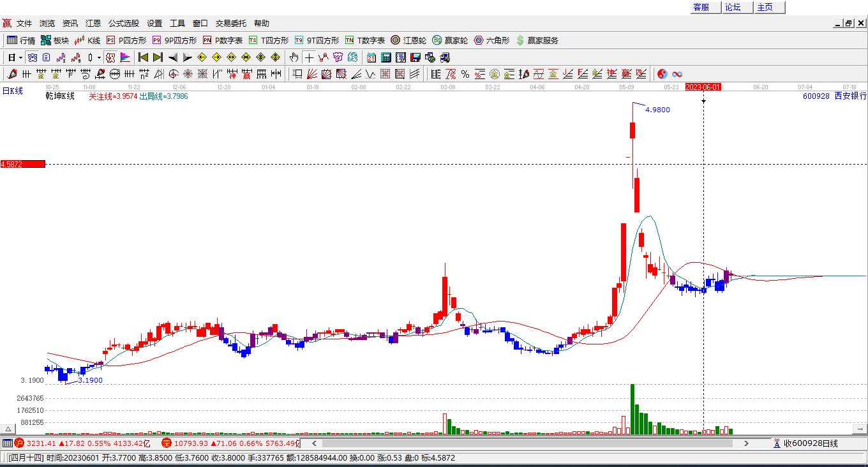Open the 资讯 menu
This screenshot has height=467, width=868.
coord(70,24)
